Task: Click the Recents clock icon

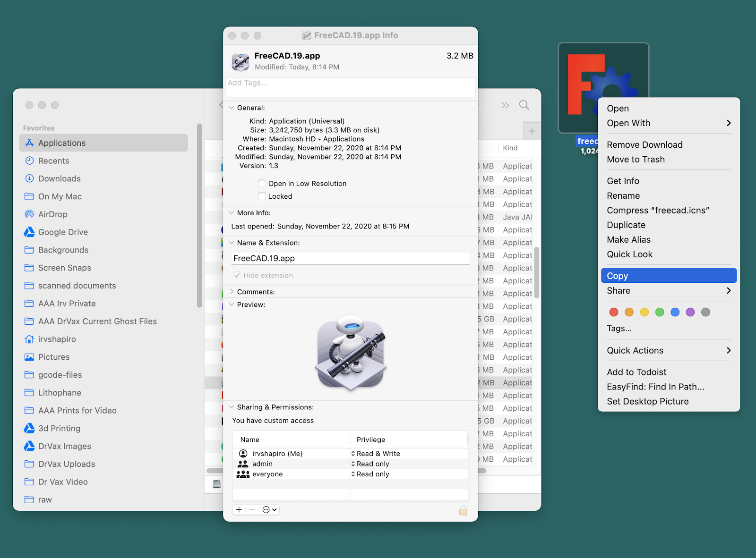Action: [29, 161]
